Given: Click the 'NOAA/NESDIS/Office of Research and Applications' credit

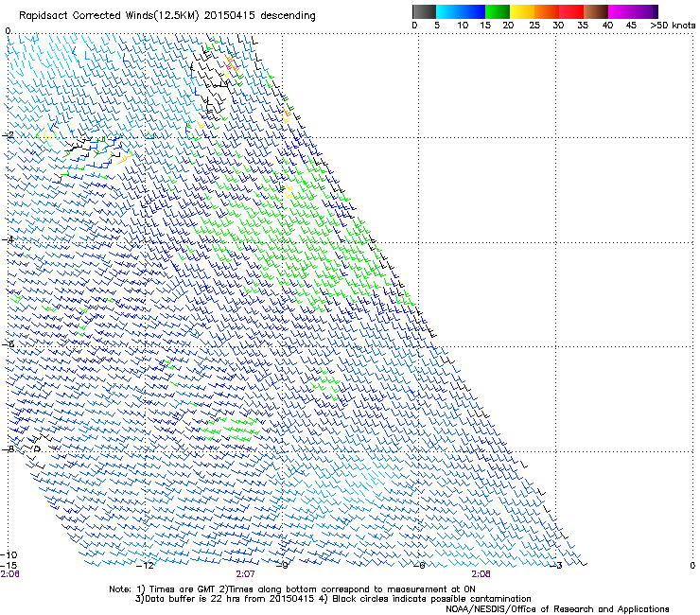Looking at the screenshot, I should 557,609.
